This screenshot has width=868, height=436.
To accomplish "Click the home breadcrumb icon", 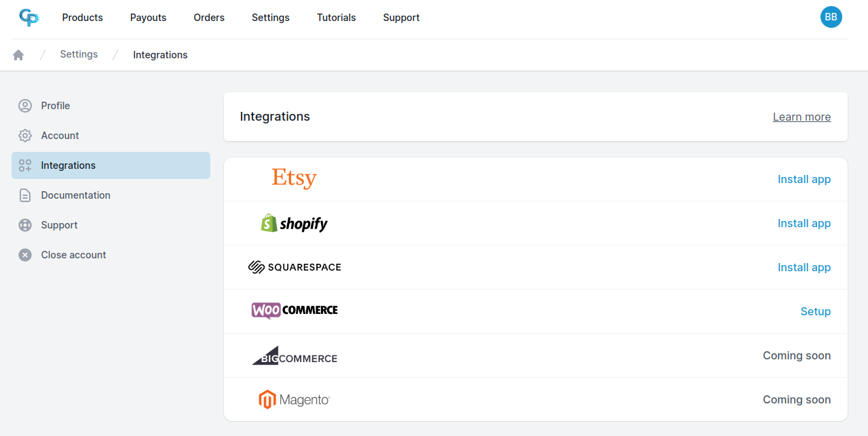I will pos(18,54).
